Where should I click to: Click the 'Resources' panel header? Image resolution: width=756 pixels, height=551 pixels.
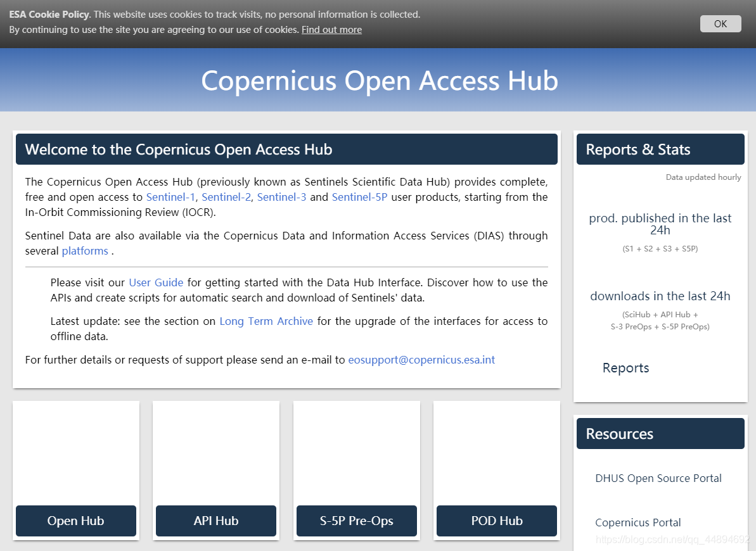[660, 434]
